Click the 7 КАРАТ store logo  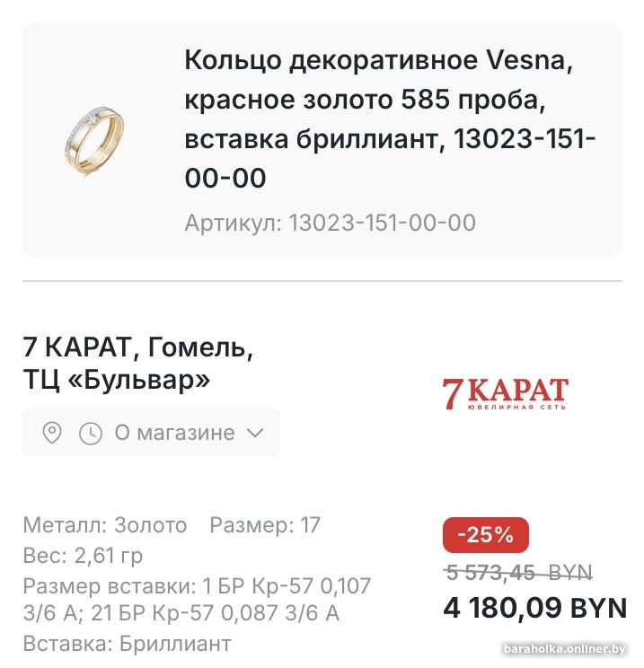tap(505, 393)
